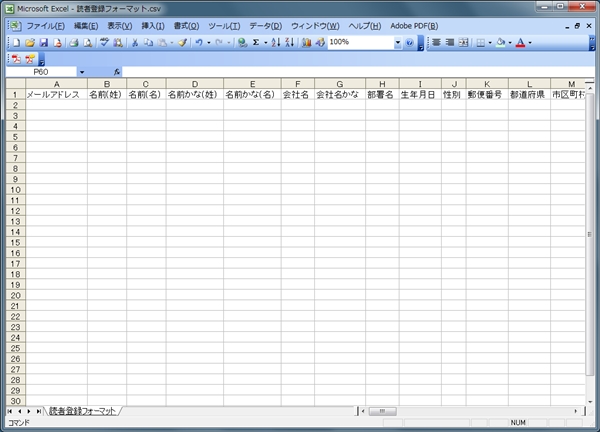600x432 pixels.
Task: Jump to first sheet tab arrow
Action: coord(10,411)
